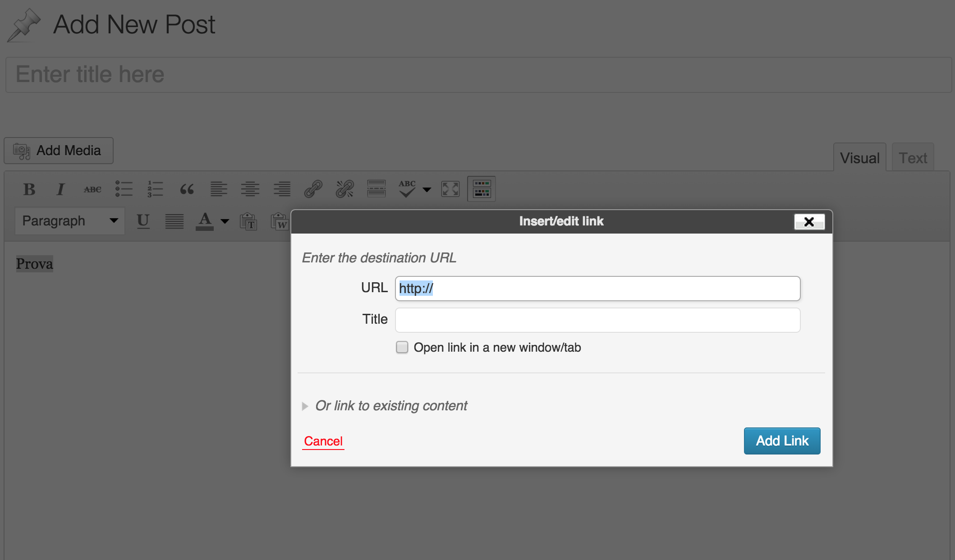Switch to the Visual editor tab
Image resolution: width=955 pixels, height=560 pixels.
tap(859, 158)
